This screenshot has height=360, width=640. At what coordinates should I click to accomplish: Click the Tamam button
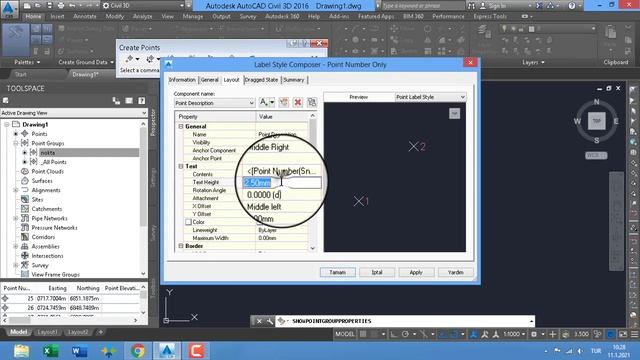pyautogui.click(x=338, y=272)
